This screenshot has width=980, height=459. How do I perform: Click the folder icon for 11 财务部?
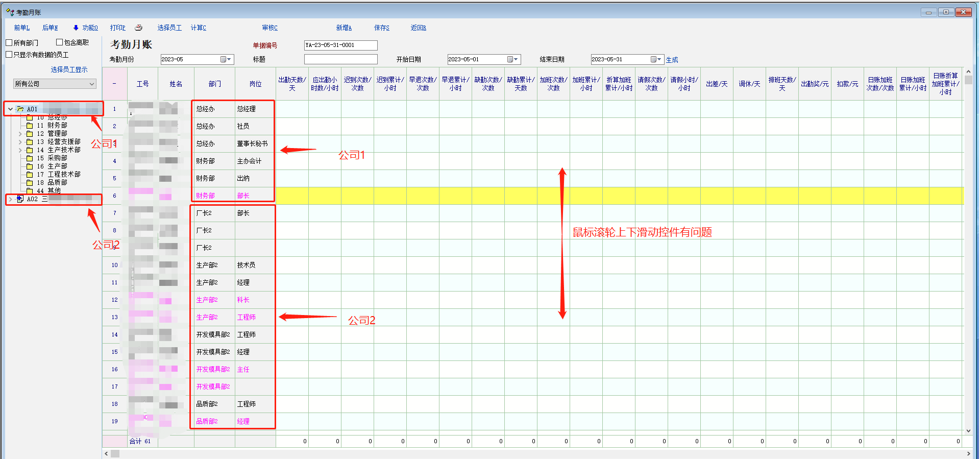click(x=30, y=126)
